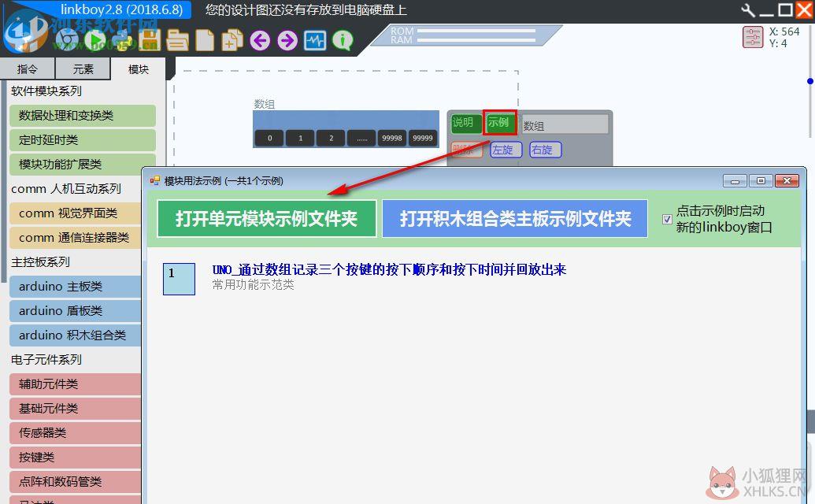
Task: Open the 数据处理和变换类 category
Action: (x=82, y=115)
